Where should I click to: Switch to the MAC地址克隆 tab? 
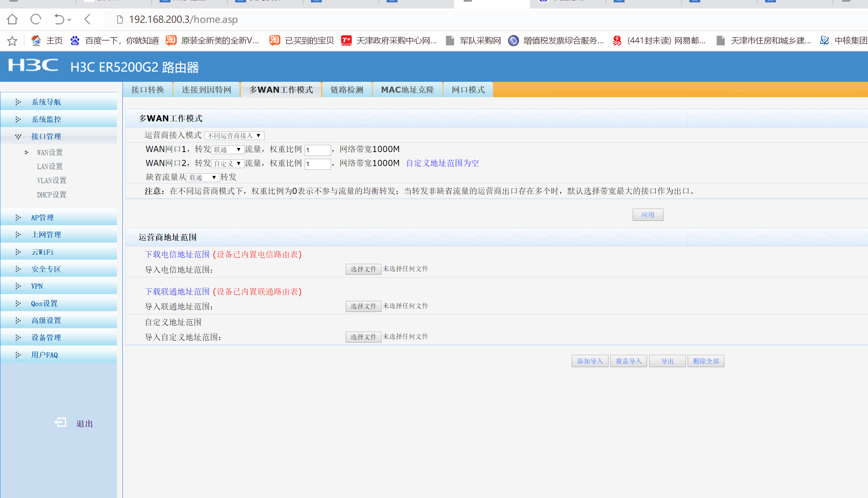(407, 90)
